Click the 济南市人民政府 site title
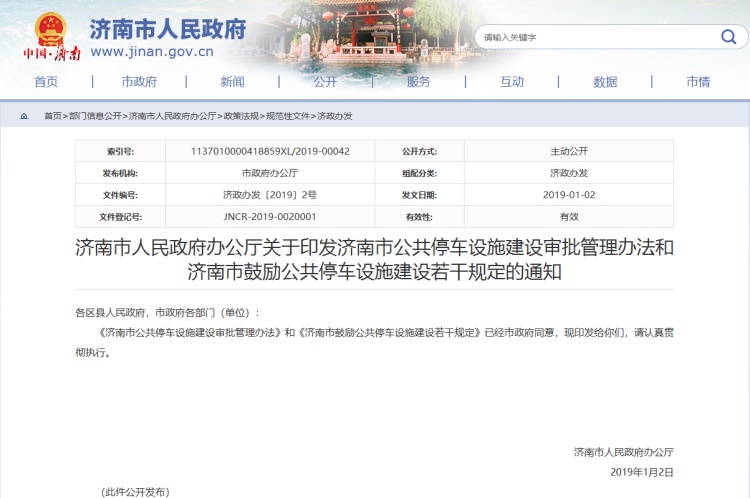Image resolution: width=750 pixels, height=498 pixels. pos(167,28)
